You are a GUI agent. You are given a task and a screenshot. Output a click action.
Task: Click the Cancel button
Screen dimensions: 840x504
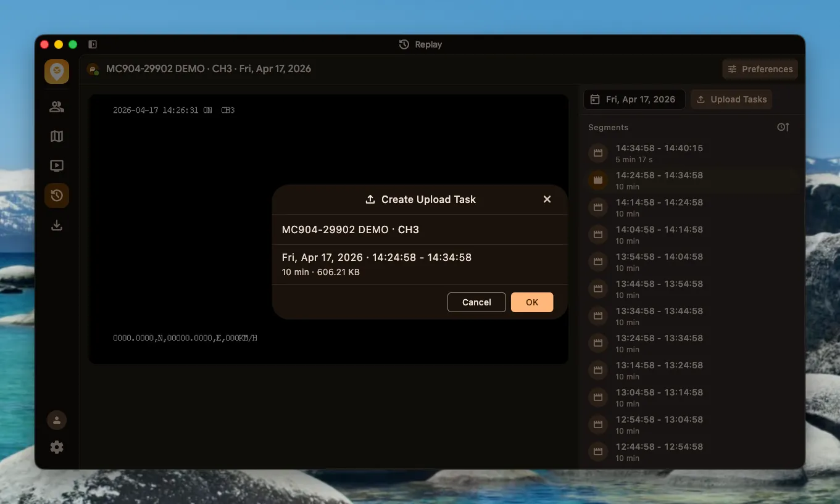coord(476,302)
